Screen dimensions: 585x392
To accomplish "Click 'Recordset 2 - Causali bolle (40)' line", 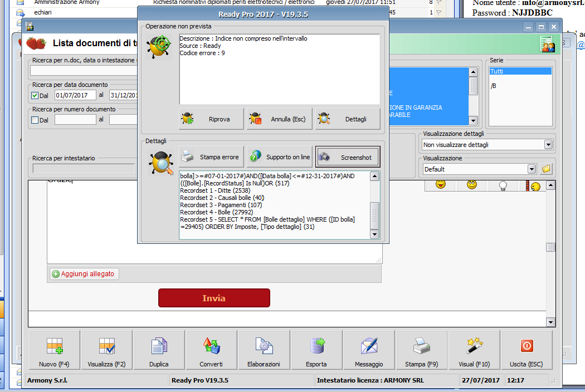I will click(222, 198).
